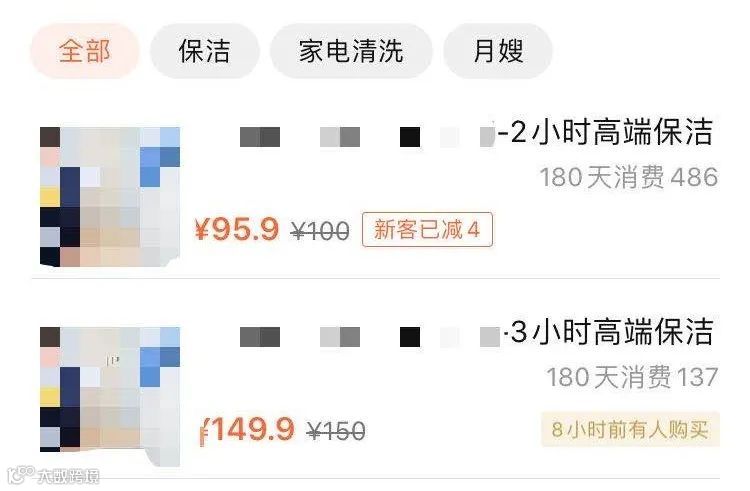Click the 180天消费486 sales text

(629, 177)
